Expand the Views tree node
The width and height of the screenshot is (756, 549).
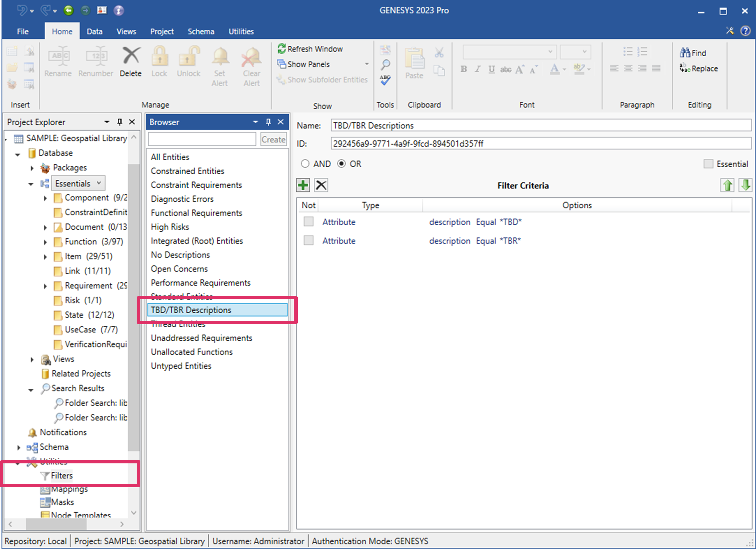32,359
